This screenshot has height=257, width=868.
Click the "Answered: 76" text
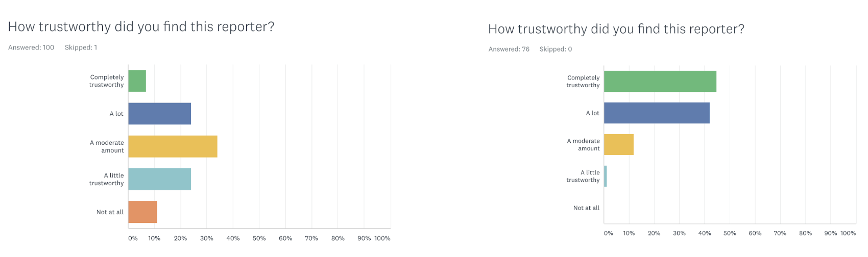pos(509,49)
